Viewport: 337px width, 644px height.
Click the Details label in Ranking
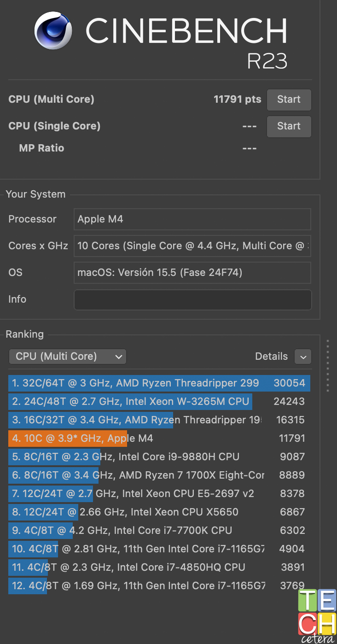pos(271,356)
